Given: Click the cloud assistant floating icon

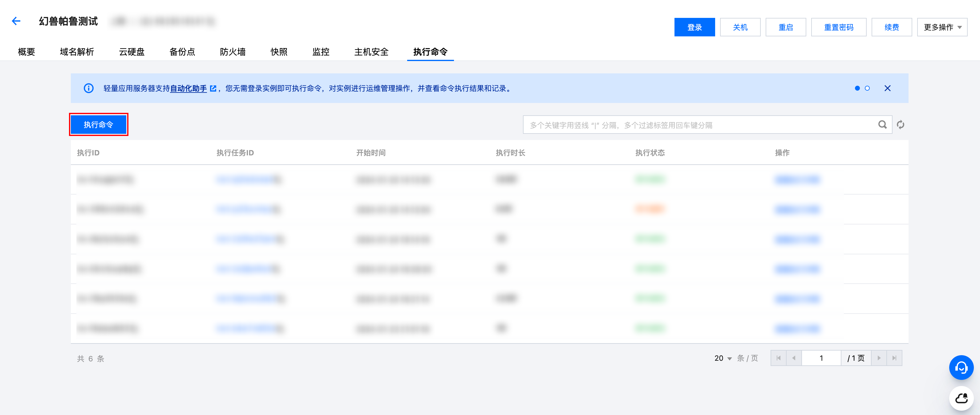Looking at the screenshot, I should click(x=961, y=398).
